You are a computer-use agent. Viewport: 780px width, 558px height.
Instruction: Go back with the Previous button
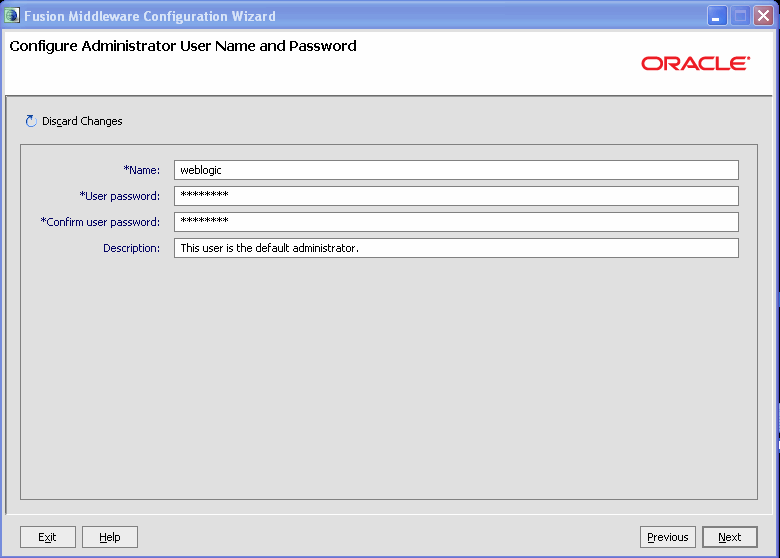(x=668, y=537)
